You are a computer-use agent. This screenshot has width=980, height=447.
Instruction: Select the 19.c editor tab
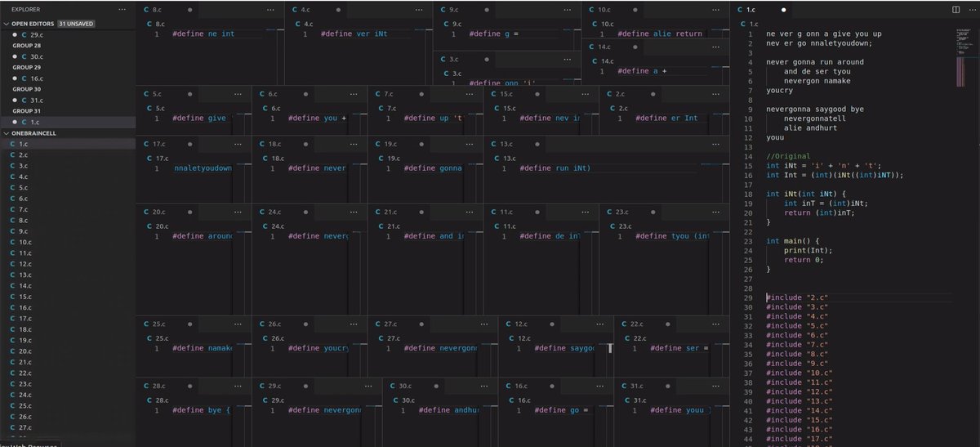tap(399, 143)
